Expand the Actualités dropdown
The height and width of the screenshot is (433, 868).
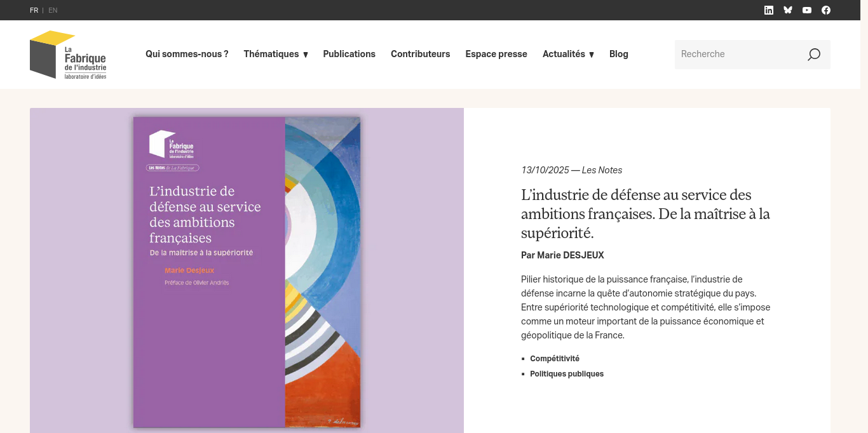coord(568,54)
